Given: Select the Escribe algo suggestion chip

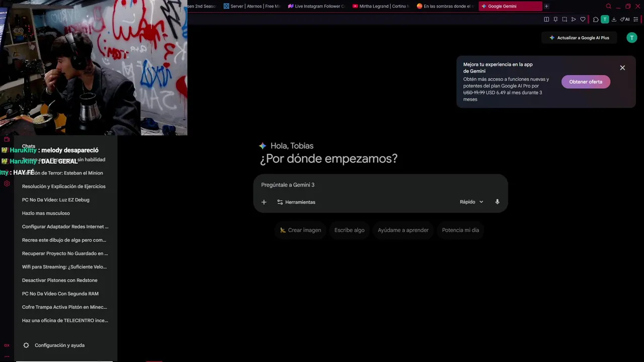Looking at the screenshot, I should pos(349,230).
